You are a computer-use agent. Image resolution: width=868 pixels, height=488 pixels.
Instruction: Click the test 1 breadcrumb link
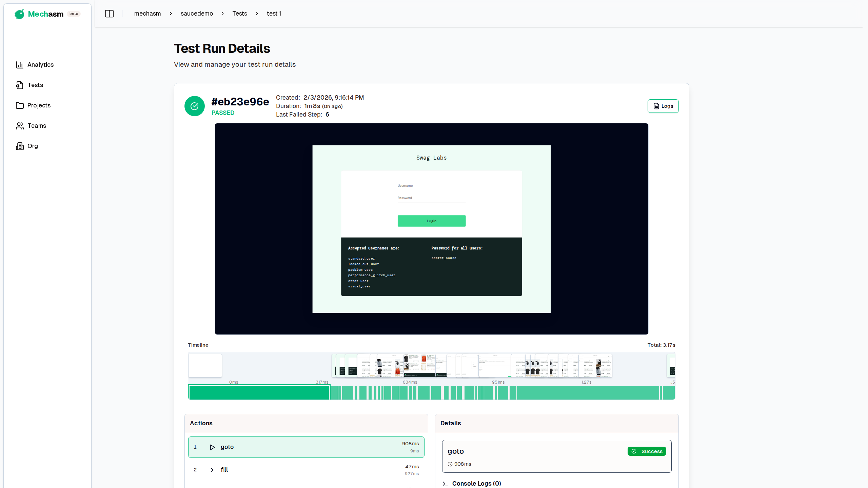click(274, 14)
